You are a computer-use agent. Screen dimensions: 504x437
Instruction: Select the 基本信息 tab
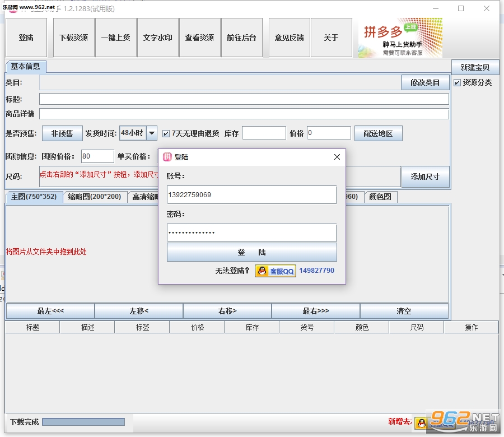26,67
